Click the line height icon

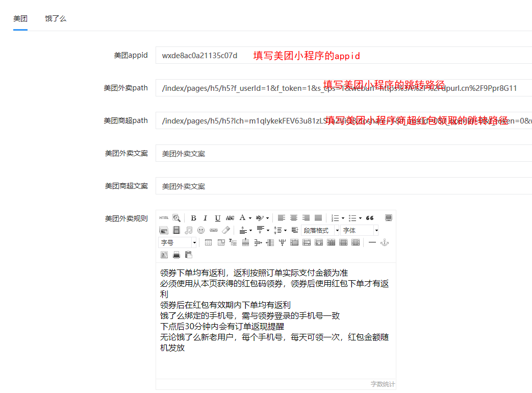pos(277,230)
